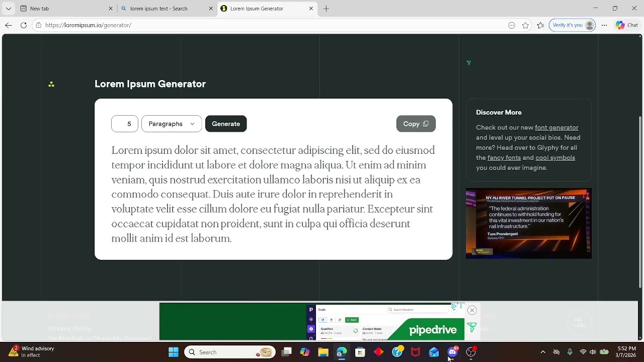
Task: Open Outlook mail from taskbar
Action: pos(434,352)
